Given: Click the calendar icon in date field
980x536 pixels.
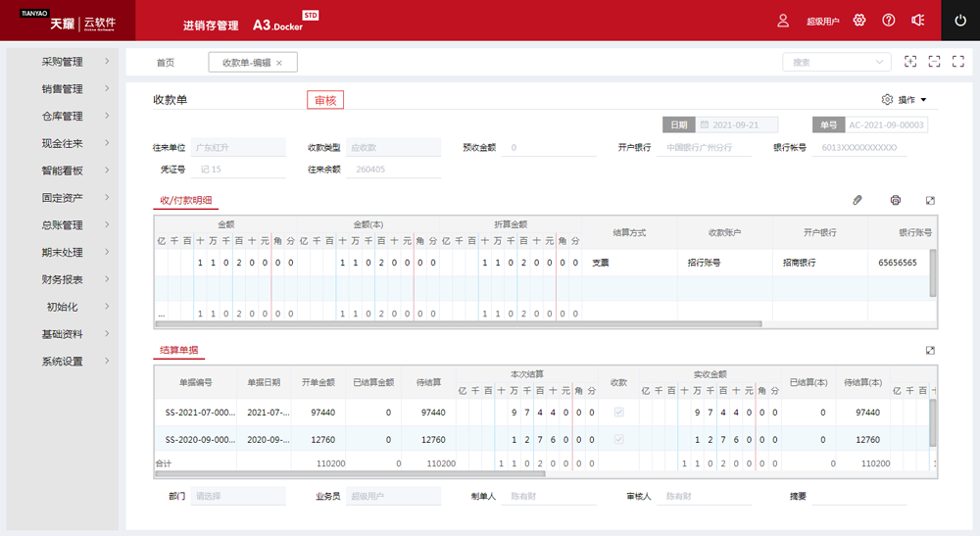Looking at the screenshot, I should 705,125.
